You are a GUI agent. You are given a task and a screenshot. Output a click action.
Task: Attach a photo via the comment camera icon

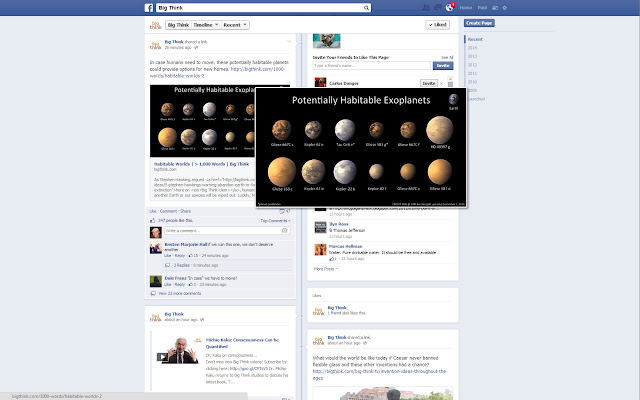pyautogui.click(x=284, y=231)
